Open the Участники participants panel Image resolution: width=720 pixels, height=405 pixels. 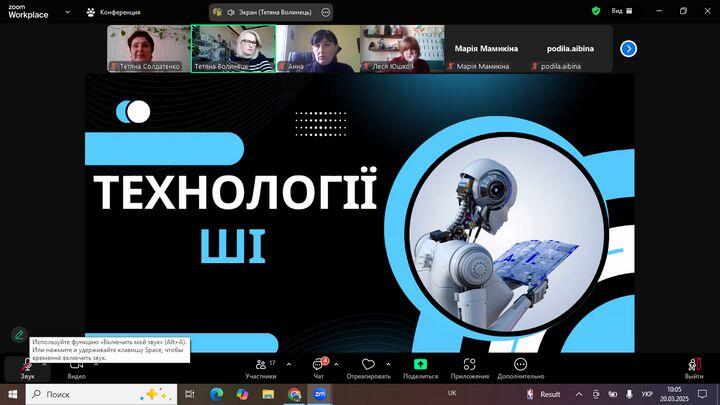261,369
